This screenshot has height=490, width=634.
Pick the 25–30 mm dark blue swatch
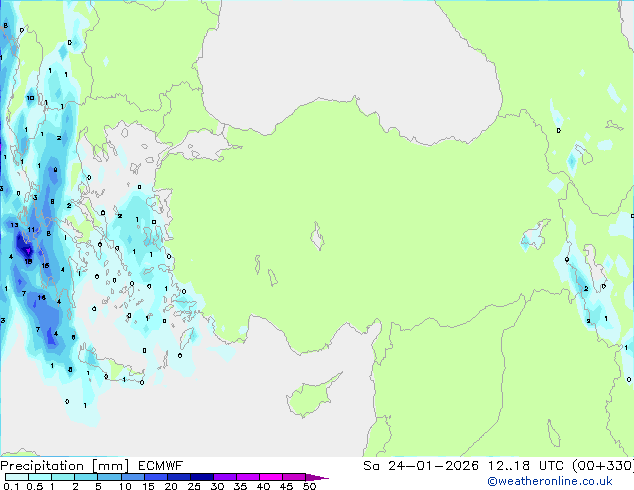tap(201, 477)
